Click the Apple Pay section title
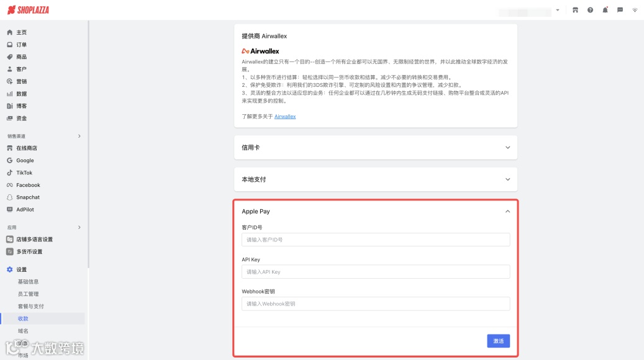This screenshot has height=360, width=644. (x=255, y=212)
